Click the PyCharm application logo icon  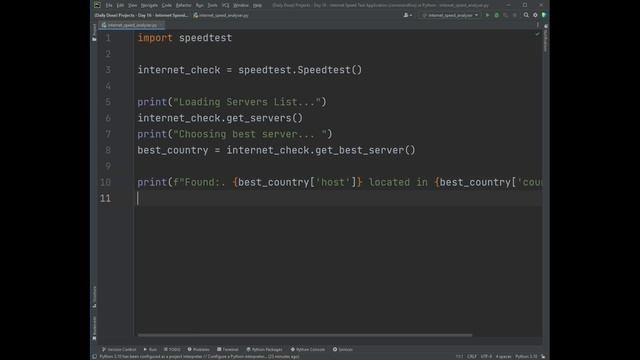(97, 5)
